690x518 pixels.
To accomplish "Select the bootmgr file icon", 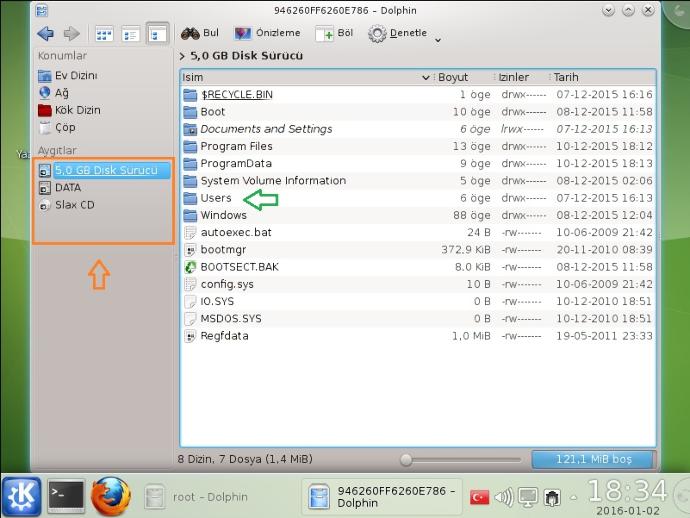I will pos(190,250).
